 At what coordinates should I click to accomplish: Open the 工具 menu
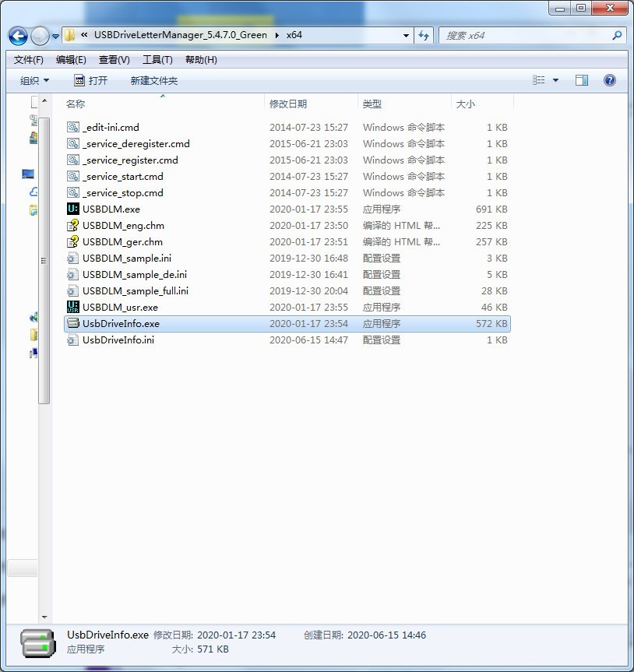[157, 59]
